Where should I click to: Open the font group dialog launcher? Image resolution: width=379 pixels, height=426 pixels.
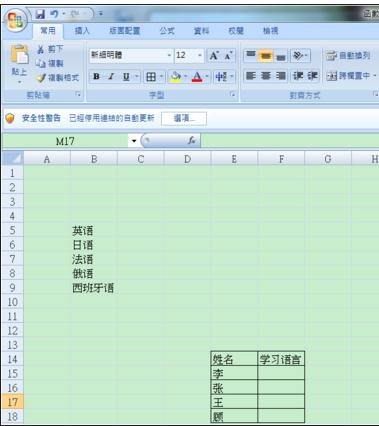232,95
